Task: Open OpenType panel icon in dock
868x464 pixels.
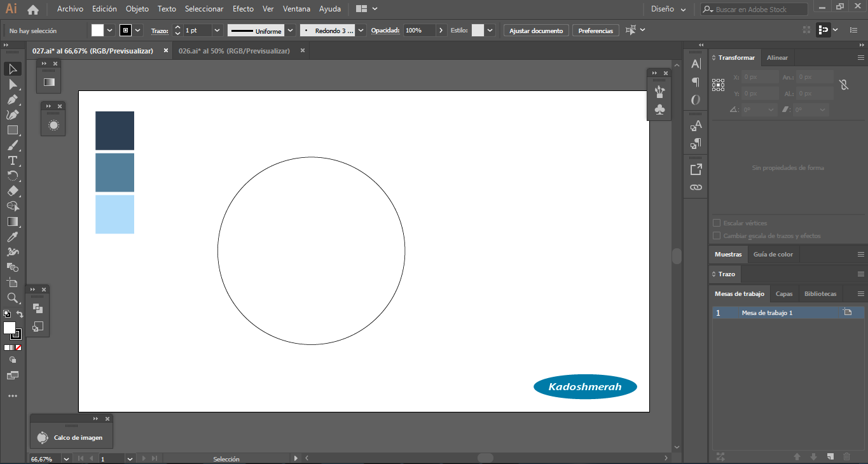Action: (x=696, y=100)
